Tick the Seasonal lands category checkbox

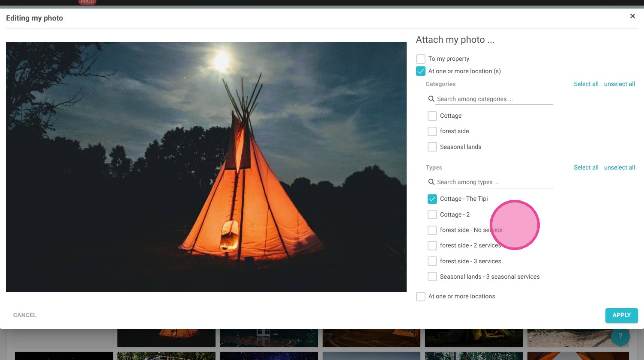pos(432,147)
